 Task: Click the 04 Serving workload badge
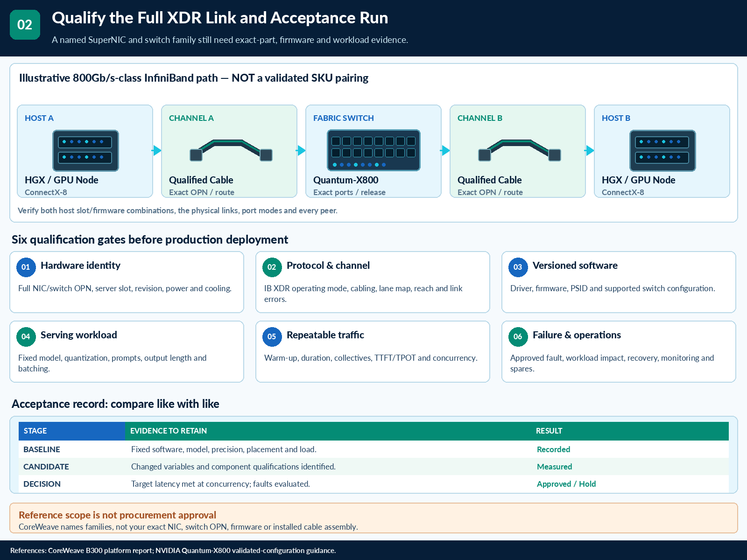(x=26, y=336)
